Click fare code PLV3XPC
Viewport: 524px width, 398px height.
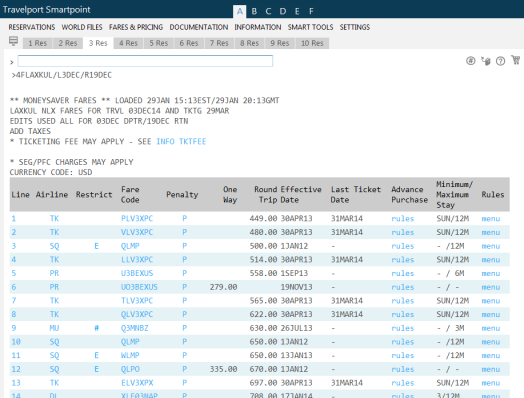pos(137,219)
